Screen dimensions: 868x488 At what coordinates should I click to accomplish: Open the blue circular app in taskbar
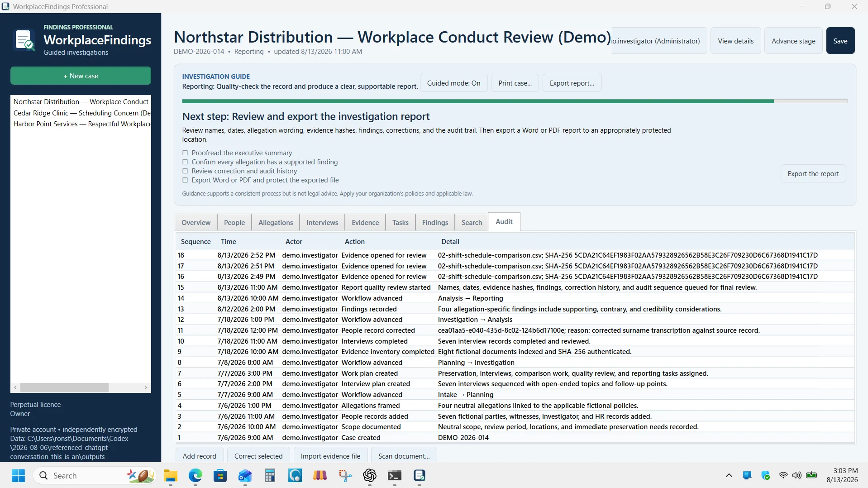(x=295, y=475)
